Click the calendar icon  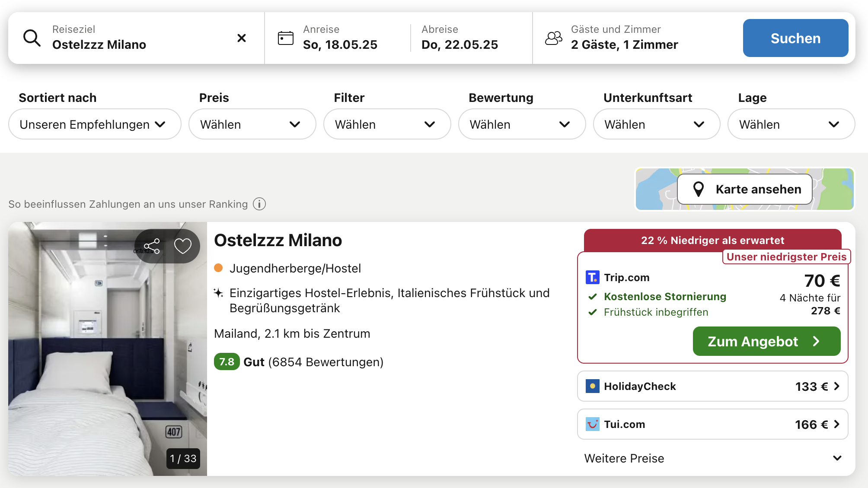click(285, 38)
